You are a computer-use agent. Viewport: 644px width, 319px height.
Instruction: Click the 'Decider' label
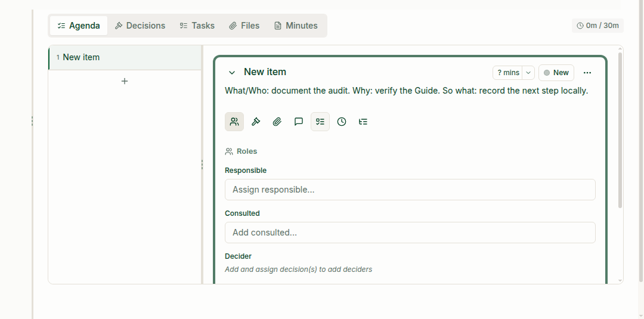[x=238, y=256]
